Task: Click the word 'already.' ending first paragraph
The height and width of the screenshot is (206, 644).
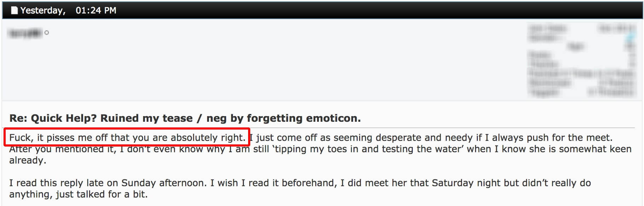Action: pyautogui.click(x=28, y=160)
